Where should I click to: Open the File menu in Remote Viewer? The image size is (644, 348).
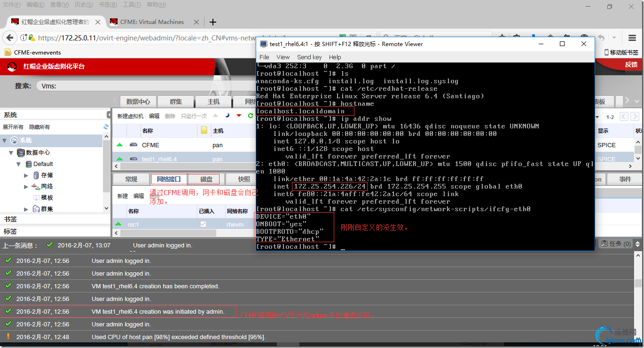click(x=264, y=57)
